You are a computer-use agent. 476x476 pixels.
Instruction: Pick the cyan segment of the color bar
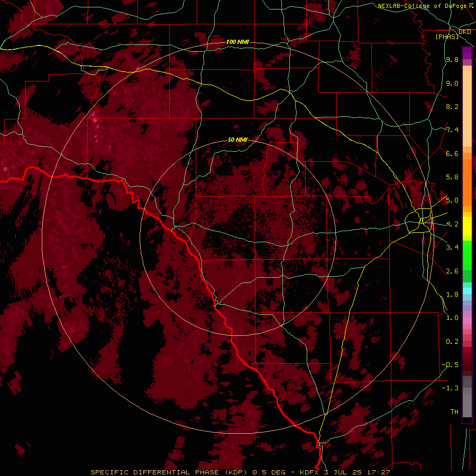467,290
